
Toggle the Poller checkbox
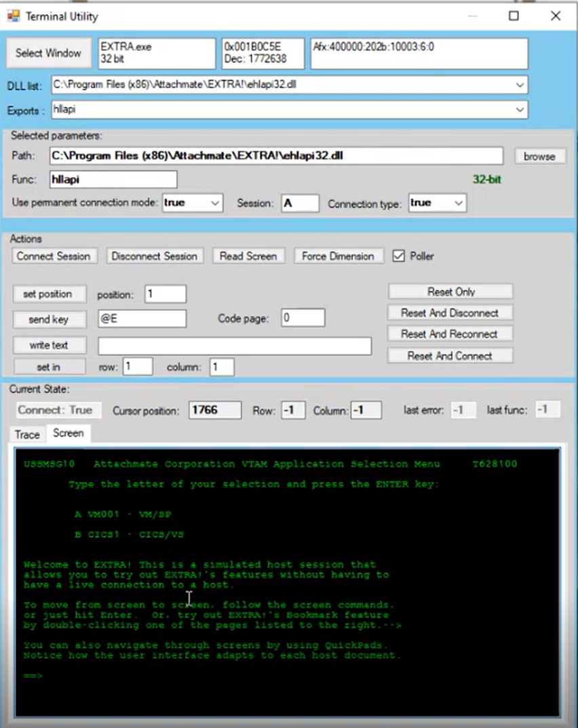399,256
